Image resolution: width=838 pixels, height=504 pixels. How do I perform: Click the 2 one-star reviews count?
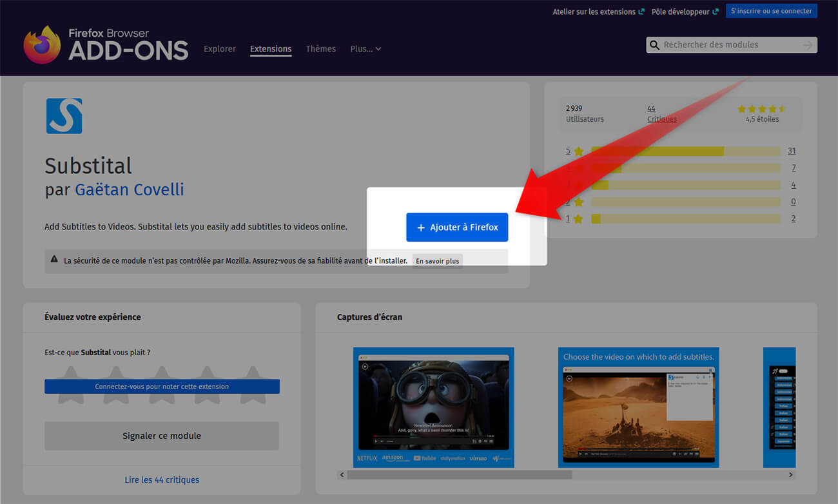pos(794,219)
